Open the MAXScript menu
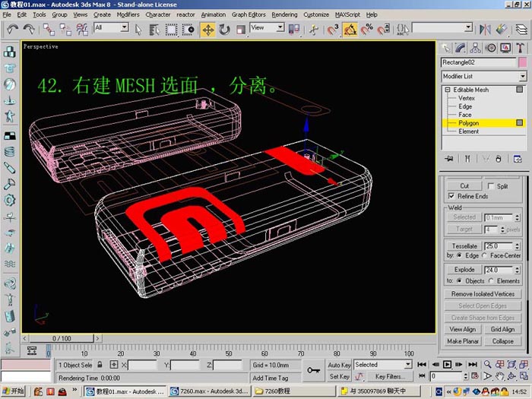532x399 pixels. point(347,14)
